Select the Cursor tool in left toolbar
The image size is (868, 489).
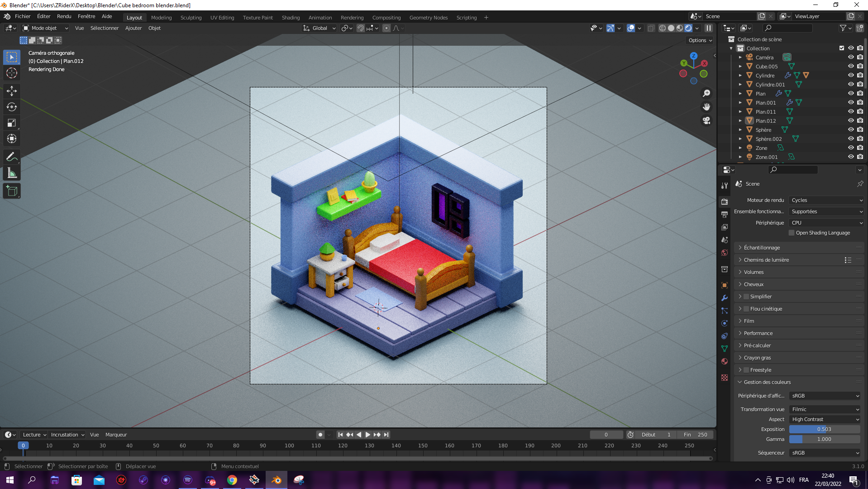tap(12, 73)
